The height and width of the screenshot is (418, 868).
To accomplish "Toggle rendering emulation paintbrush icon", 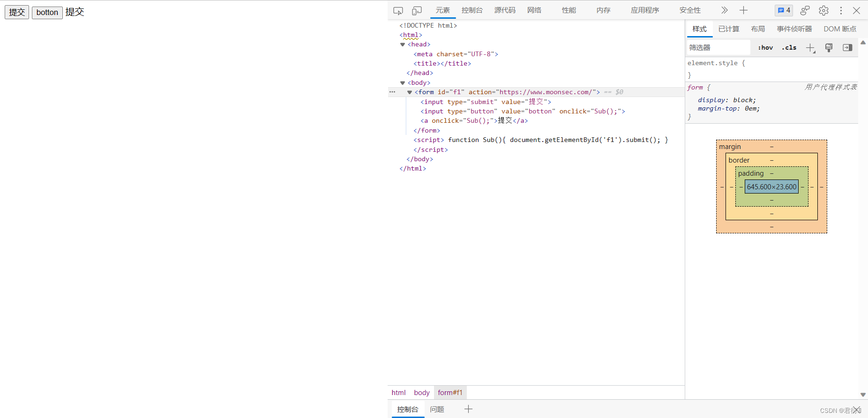I will click(x=829, y=47).
